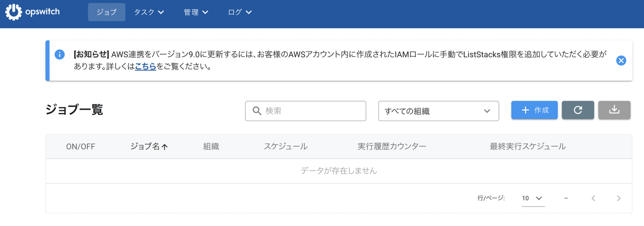Select the ジョブ navigation tab
Viewport: 644px width, 226px height.
point(106,12)
